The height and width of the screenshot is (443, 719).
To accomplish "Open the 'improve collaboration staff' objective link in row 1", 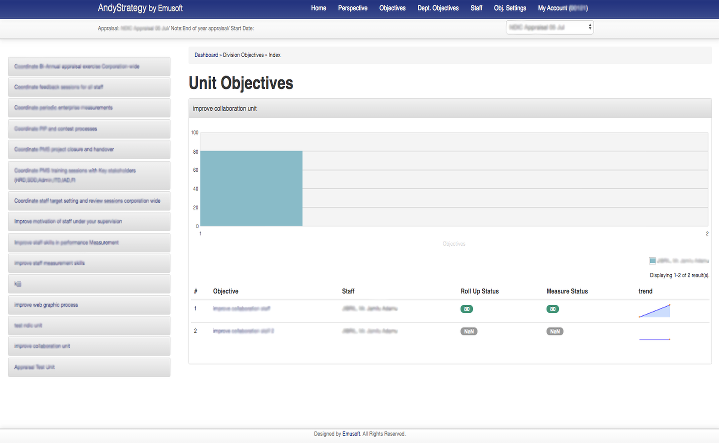I will [x=242, y=309].
